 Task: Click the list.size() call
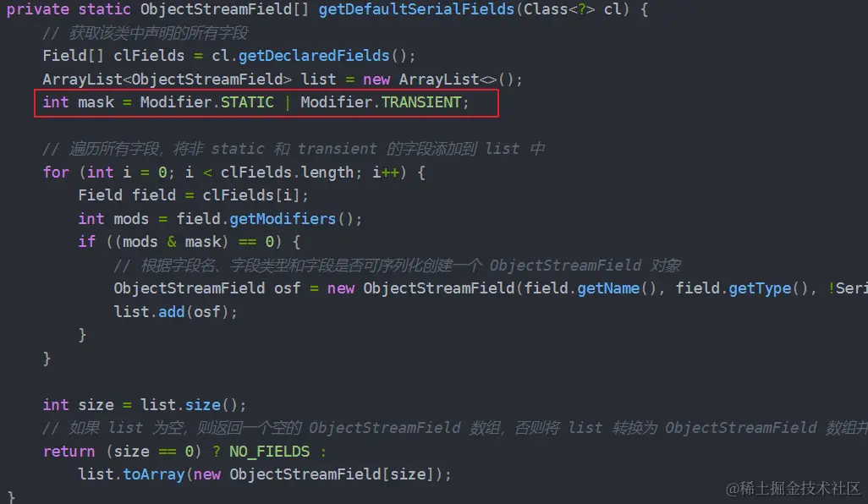(x=189, y=404)
